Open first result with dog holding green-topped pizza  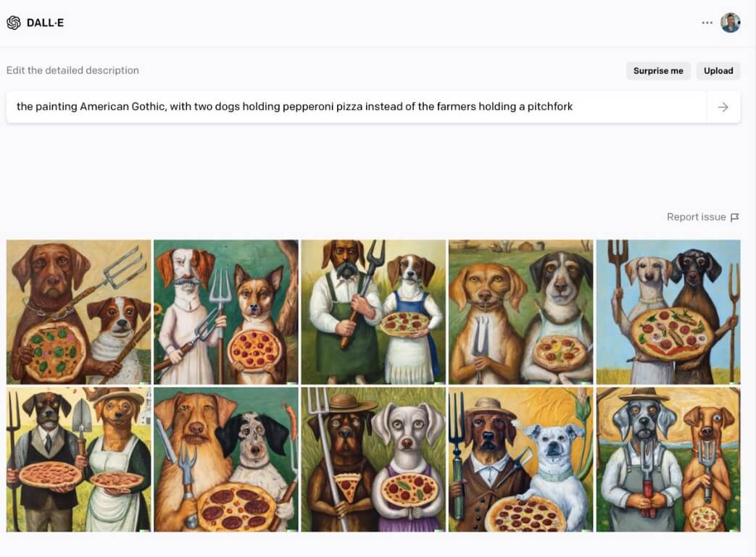coord(78,311)
